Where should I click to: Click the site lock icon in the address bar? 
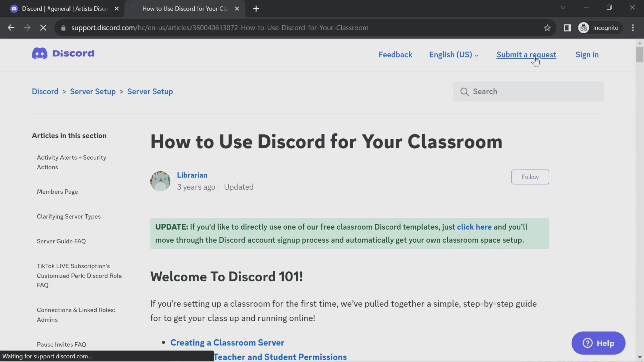pyautogui.click(x=63, y=28)
